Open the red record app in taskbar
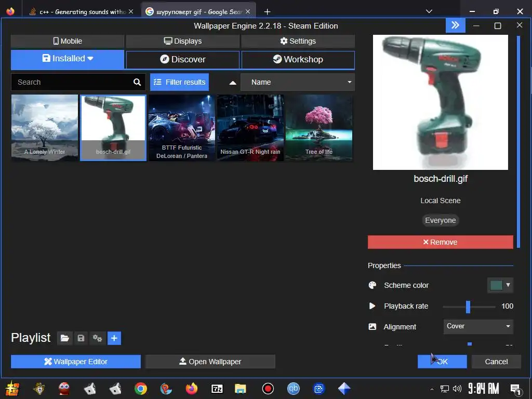The image size is (532, 399). 268,389
